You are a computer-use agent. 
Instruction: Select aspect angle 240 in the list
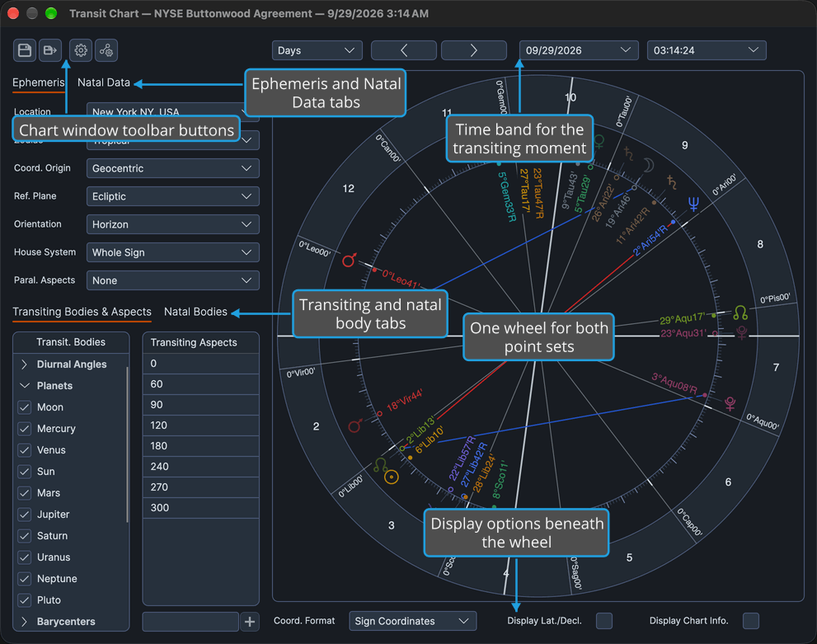[x=200, y=467]
